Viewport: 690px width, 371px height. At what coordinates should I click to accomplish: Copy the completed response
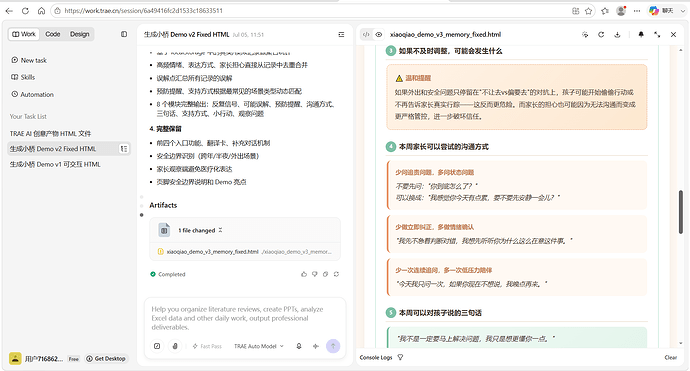(325, 274)
